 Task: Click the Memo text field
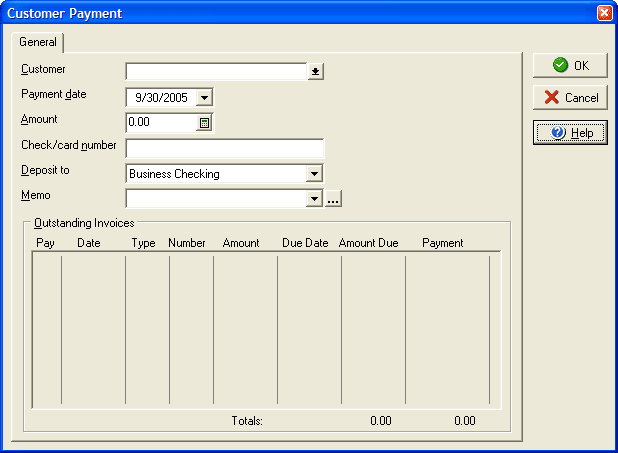pyautogui.click(x=215, y=199)
